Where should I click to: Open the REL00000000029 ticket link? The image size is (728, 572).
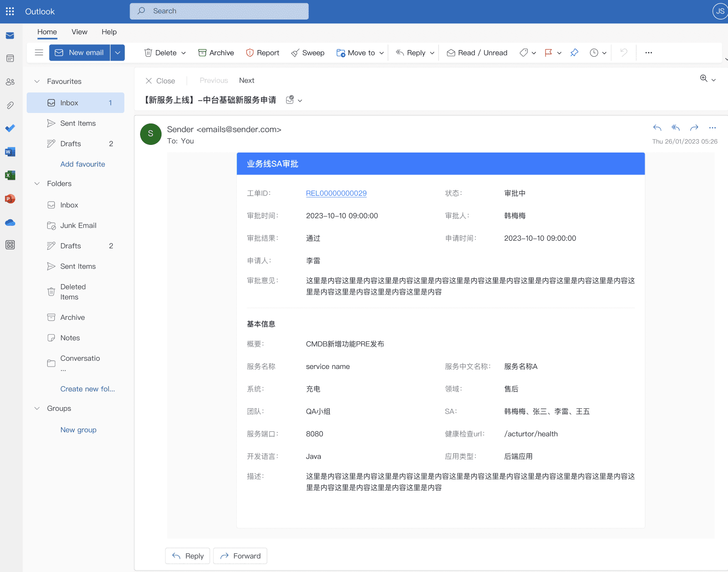coord(336,194)
